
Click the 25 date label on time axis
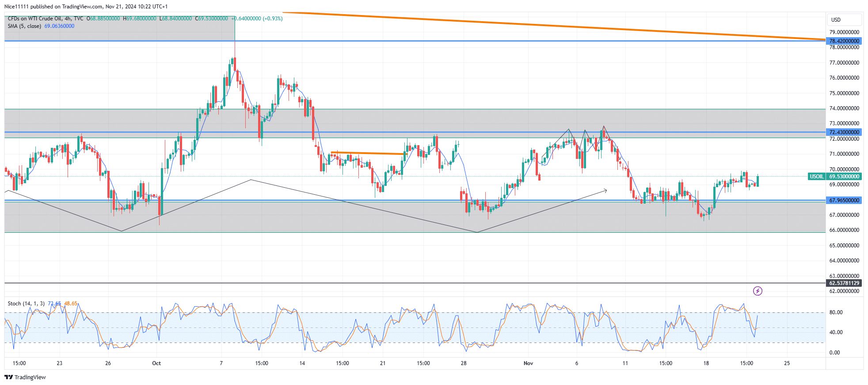click(787, 363)
